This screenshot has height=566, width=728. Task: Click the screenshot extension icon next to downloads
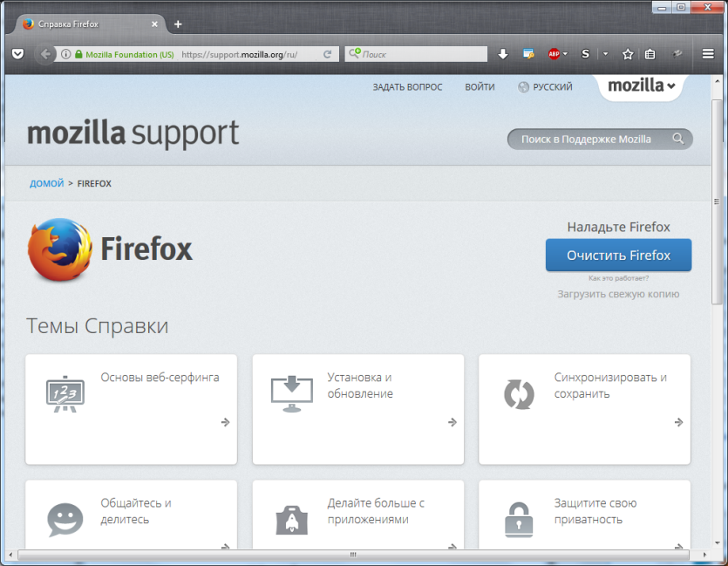[x=528, y=54]
